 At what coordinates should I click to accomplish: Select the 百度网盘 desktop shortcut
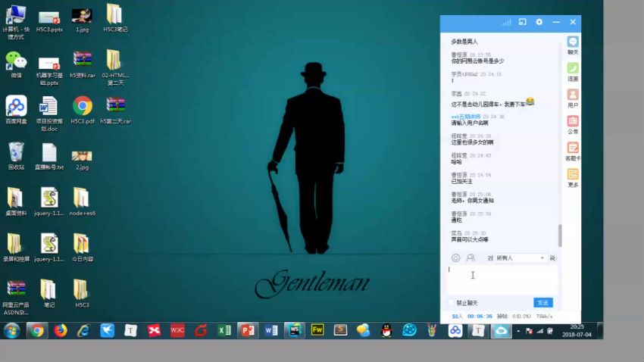point(16,110)
